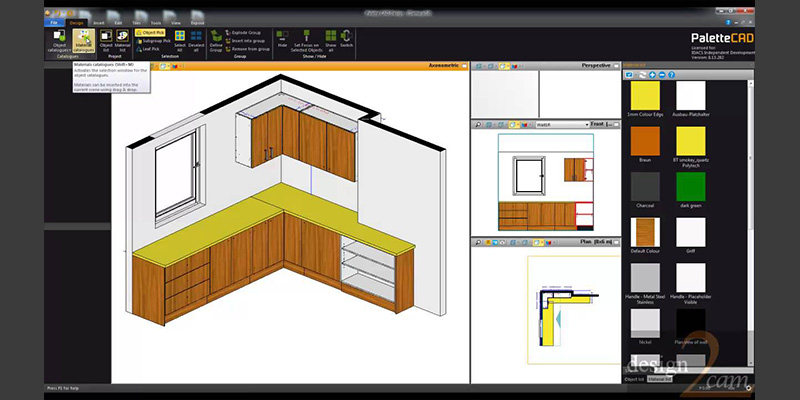Select the Nickel material swatch
800x400 pixels.
click(645, 323)
